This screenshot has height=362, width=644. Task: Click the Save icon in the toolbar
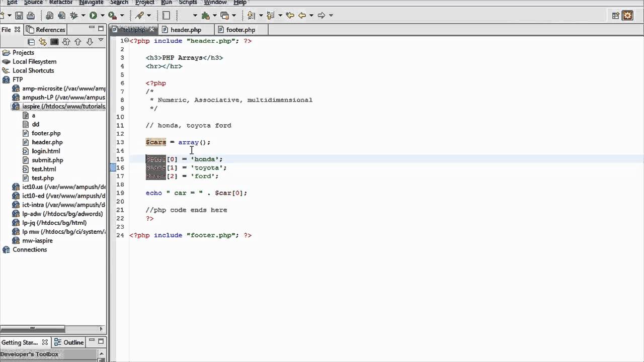(19, 16)
